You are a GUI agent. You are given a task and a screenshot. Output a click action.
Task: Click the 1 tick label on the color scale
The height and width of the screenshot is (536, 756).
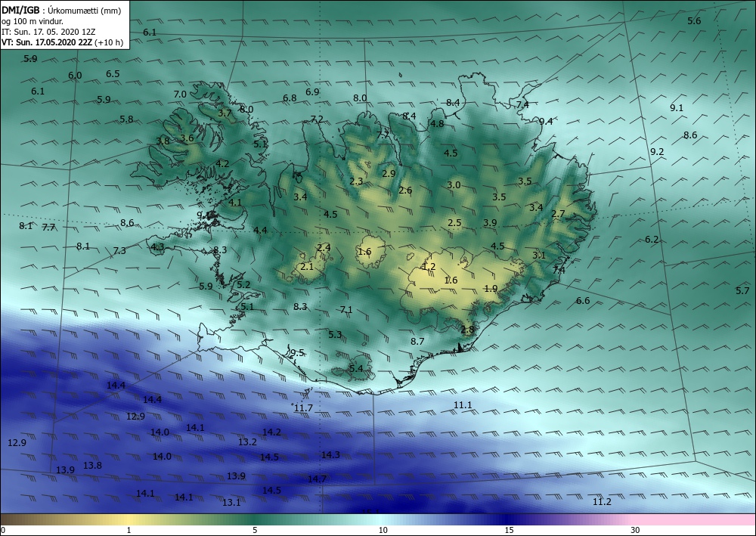pyautogui.click(x=129, y=531)
